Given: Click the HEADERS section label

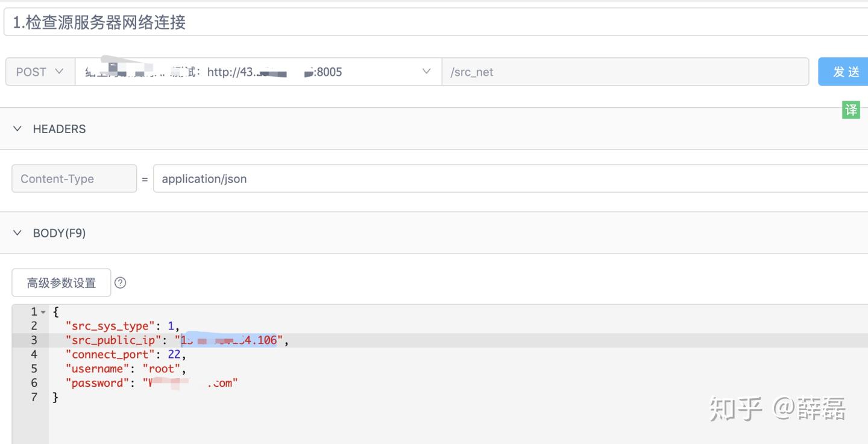Looking at the screenshot, I should click(x=59, y=129).
